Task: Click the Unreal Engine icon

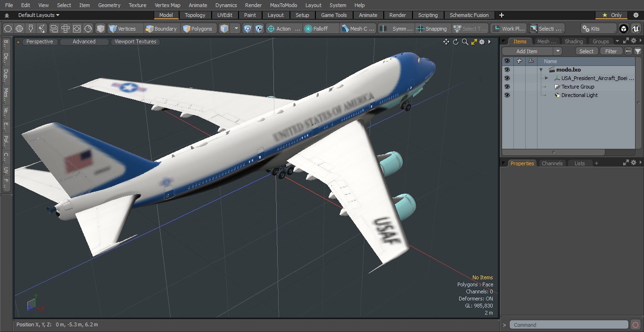Action: pyautogui.click(x=636, y=29)
